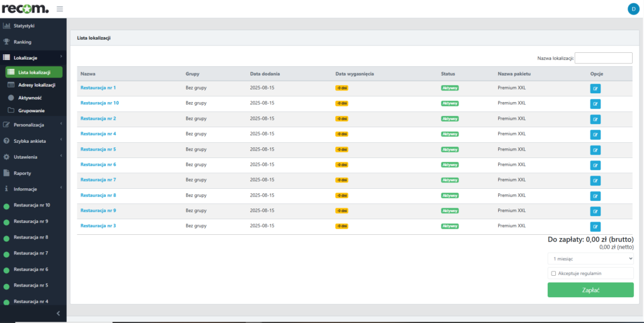This screenshot has width=644, height=323.
Task: Click the Raporty document icon in sidebar
Action: [x=7, y=173]
